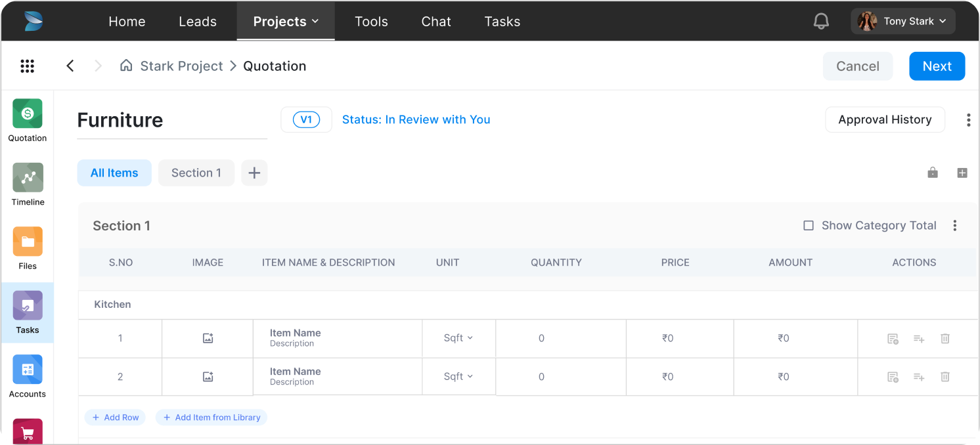
Task: Click the lock icon above the table
Action: (x=933, y=173)
